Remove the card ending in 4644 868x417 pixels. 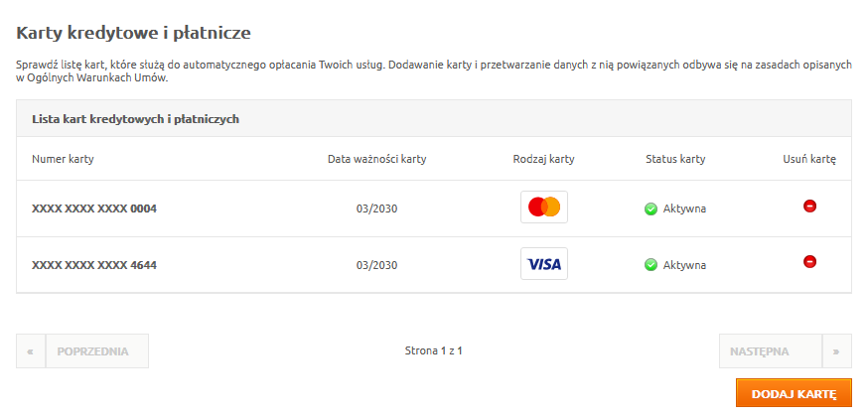pos(809,261)
